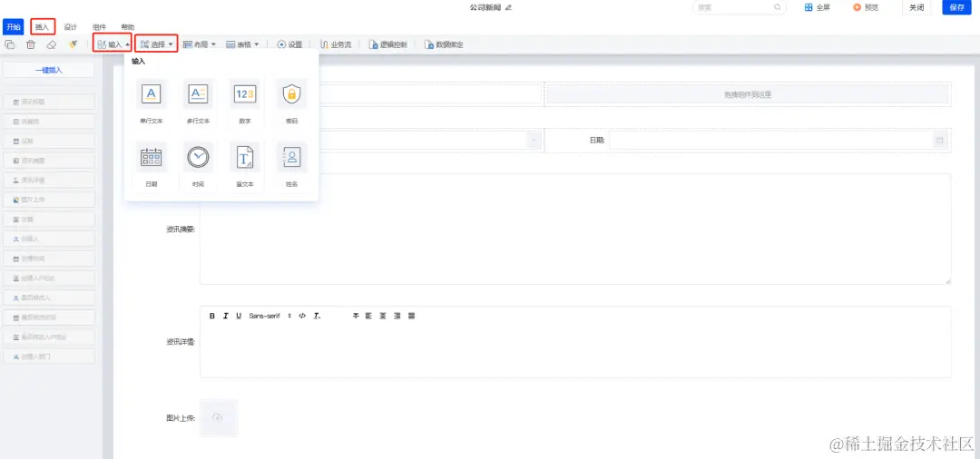Insert a 富文本 rich text component
The width and height of the screenshot is (980, 459).
[244, 165]
